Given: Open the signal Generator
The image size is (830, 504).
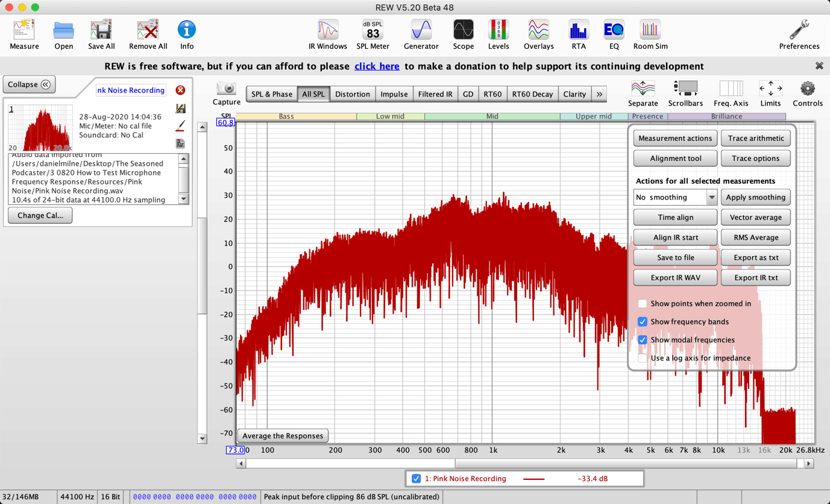Looking at the screenshot, I should 421,30.
